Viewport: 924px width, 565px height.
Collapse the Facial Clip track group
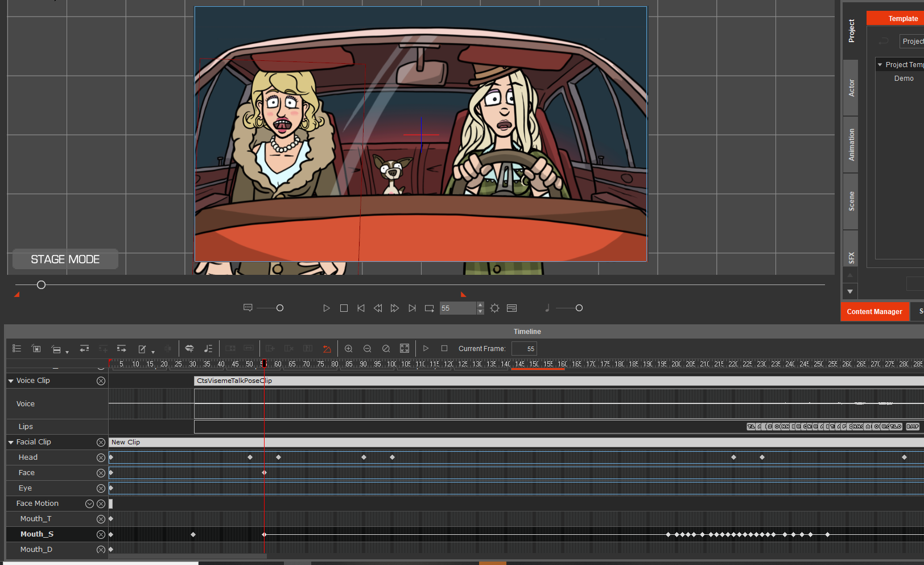tap(11, 442)
